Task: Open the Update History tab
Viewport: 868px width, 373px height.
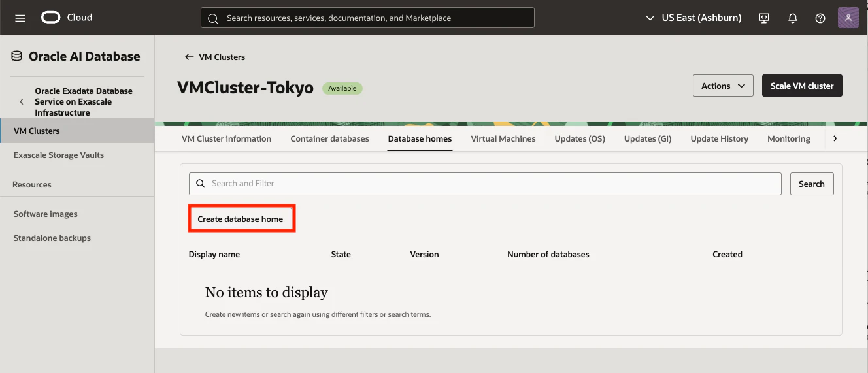Action: coord(720,138)
